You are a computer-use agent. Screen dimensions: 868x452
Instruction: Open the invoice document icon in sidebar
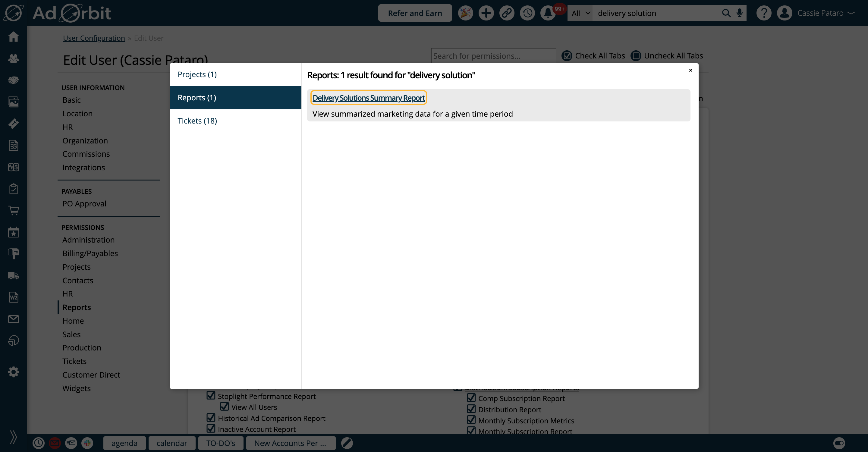coord(14,145)
